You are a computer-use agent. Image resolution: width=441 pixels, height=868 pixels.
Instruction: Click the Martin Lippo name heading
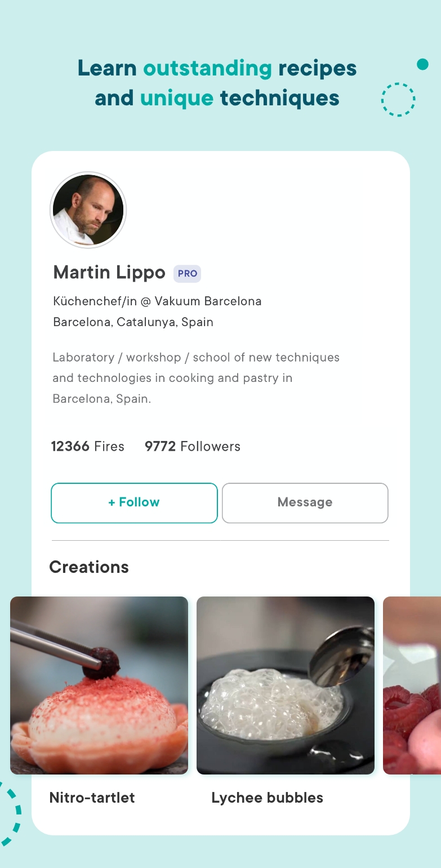click(x=109, y=273)
